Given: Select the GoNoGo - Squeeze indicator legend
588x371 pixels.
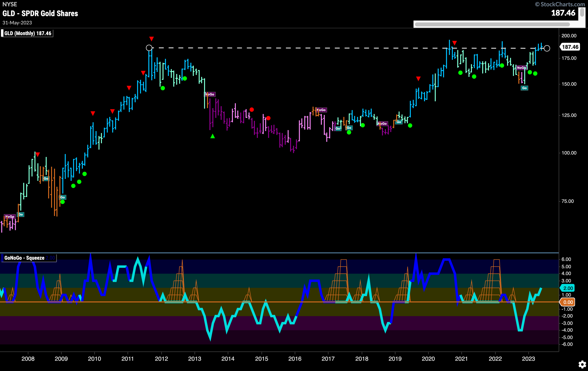Looking at the screenshot, I should tap(29, 258).
